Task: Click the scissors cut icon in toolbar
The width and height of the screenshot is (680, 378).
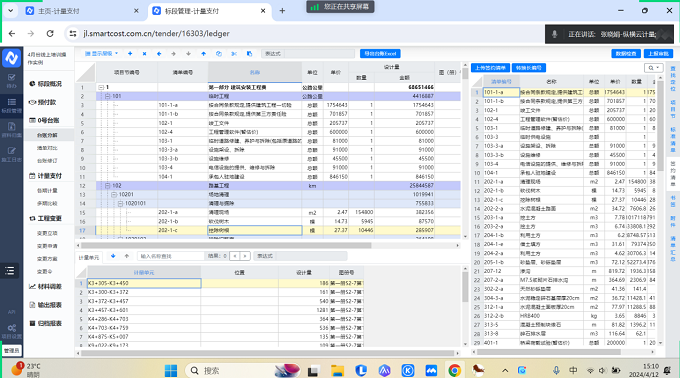Action: tap(234, 54)
